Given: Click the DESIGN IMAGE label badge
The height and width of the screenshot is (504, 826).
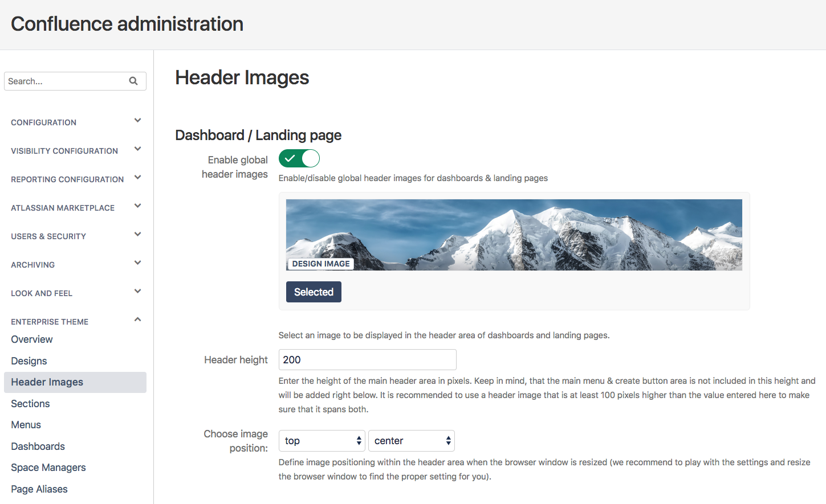Looking at the screenshot, I should (x=321, y=264).
